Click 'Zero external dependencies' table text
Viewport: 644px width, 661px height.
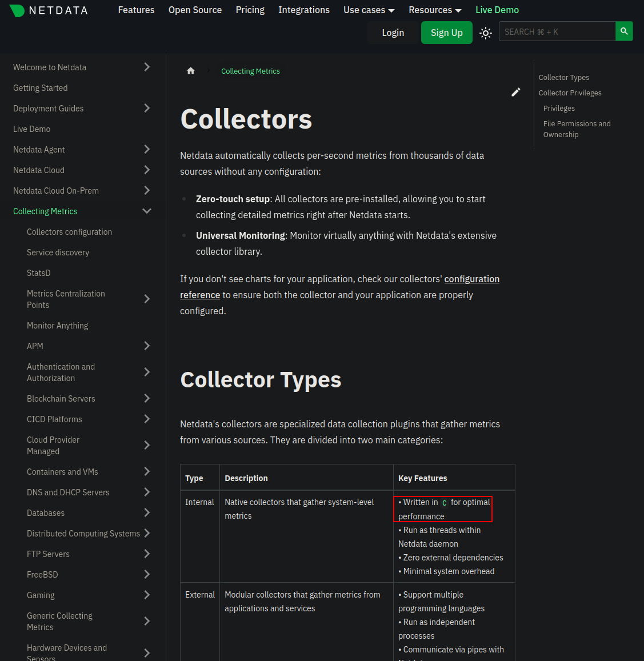(453, 558)
